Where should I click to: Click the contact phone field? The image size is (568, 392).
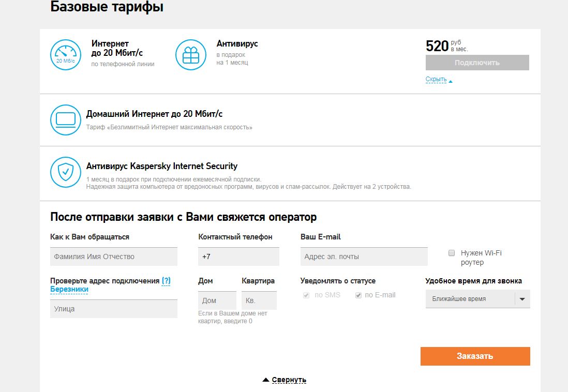point(238,257)
